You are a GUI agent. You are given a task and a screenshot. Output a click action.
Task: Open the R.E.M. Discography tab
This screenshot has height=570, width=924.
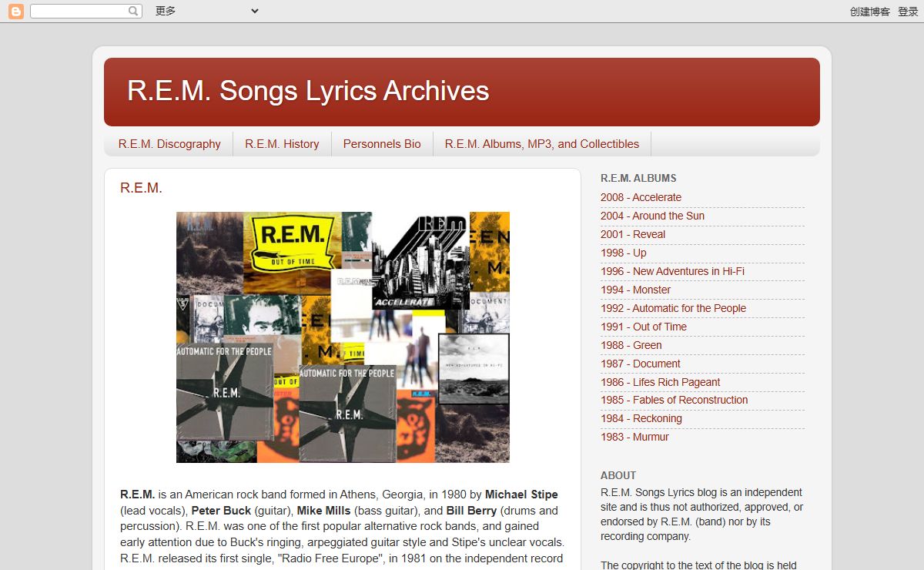click(169, 144)
